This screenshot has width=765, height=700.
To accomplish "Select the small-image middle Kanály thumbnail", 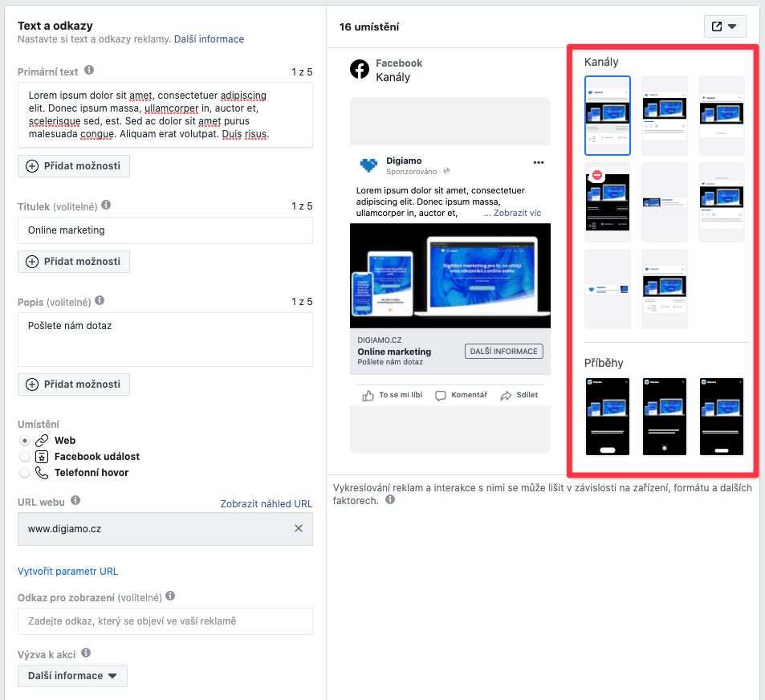I will [x=665, y=202].
